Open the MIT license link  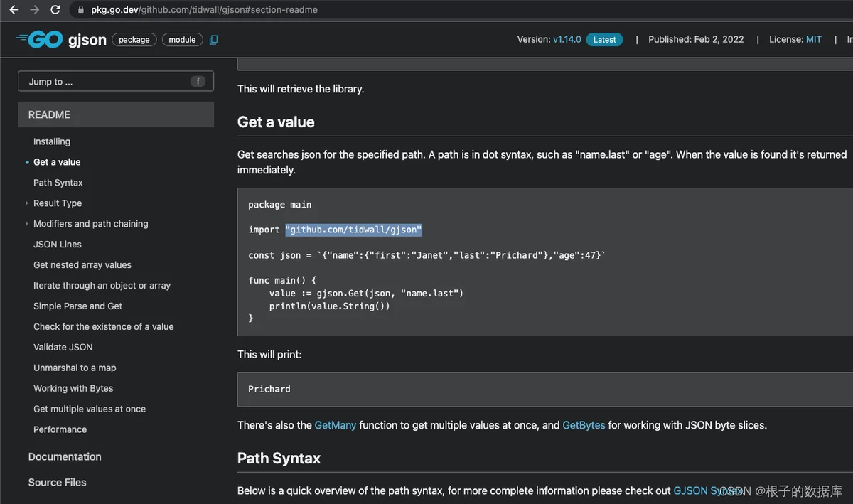814,40
